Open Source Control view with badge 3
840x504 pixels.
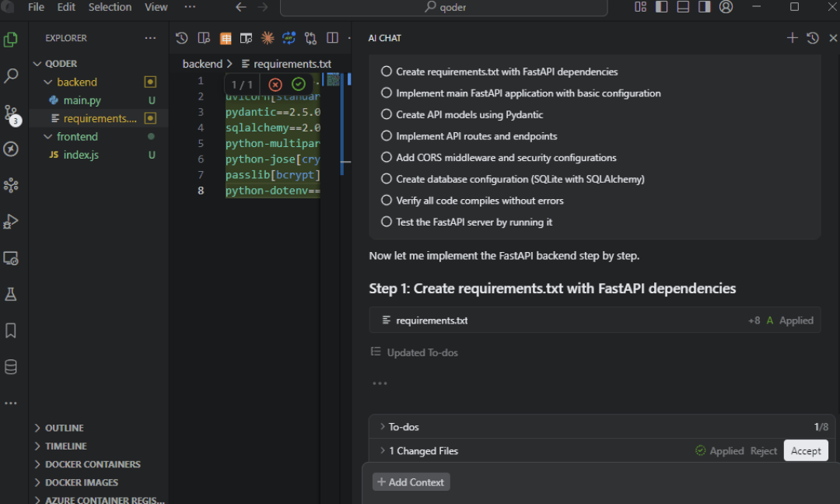tap(11, 114)
